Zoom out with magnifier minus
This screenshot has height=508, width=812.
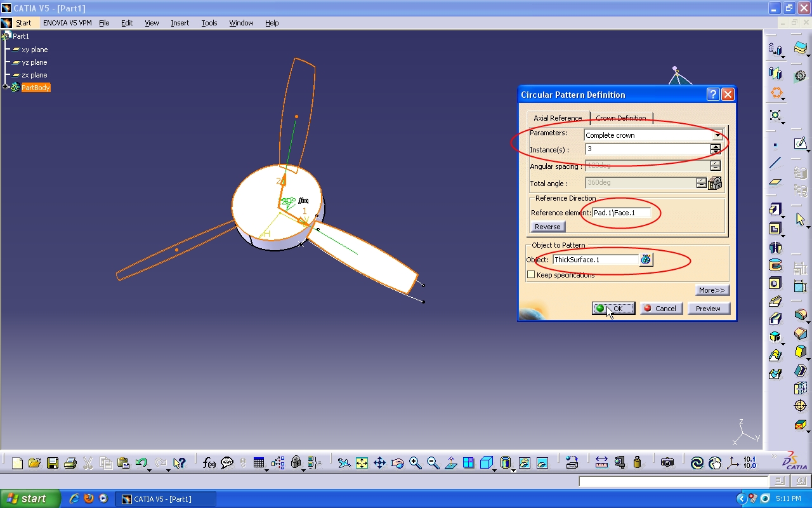(433, 463)
